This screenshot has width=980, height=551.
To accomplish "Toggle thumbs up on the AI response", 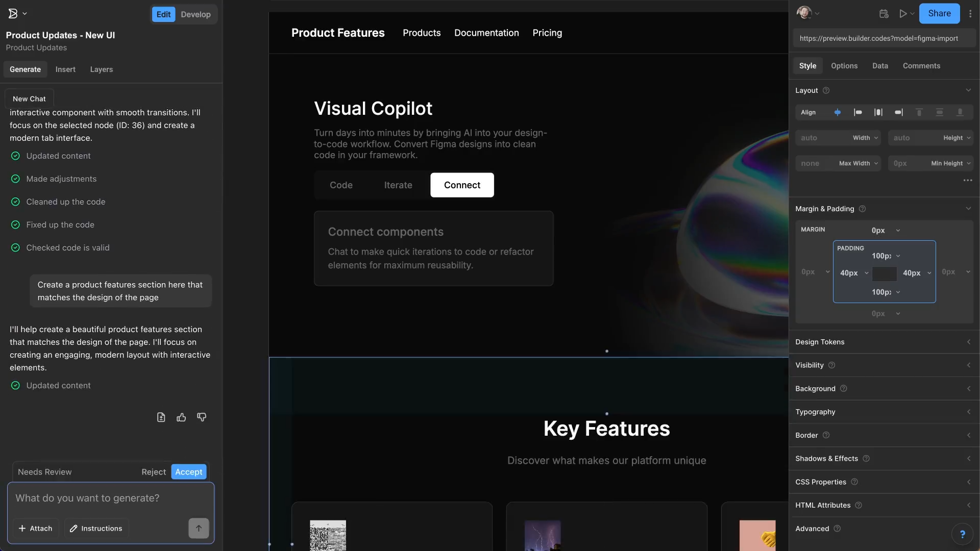I will pyautogui.click(x=181, y=417).
